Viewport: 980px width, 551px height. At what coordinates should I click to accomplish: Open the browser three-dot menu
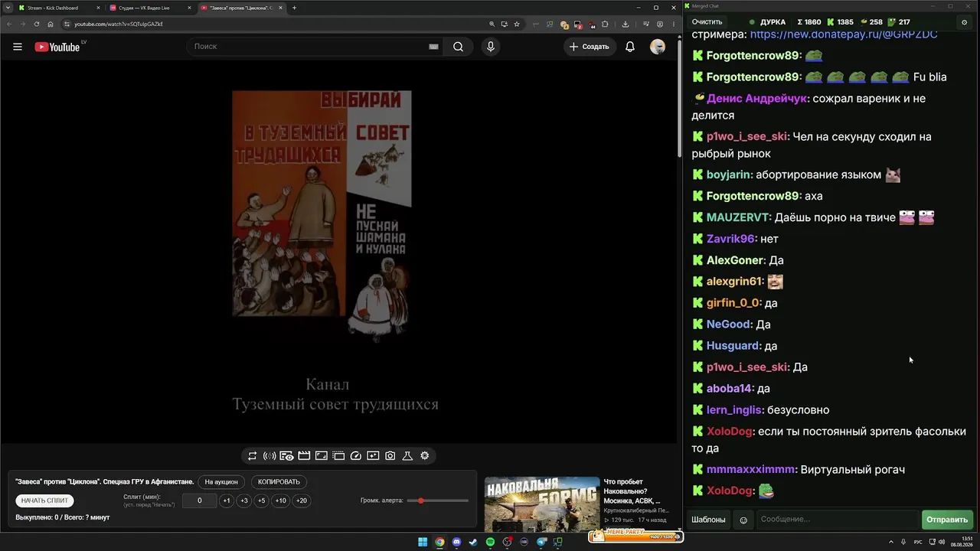click(x=674, y=24)
